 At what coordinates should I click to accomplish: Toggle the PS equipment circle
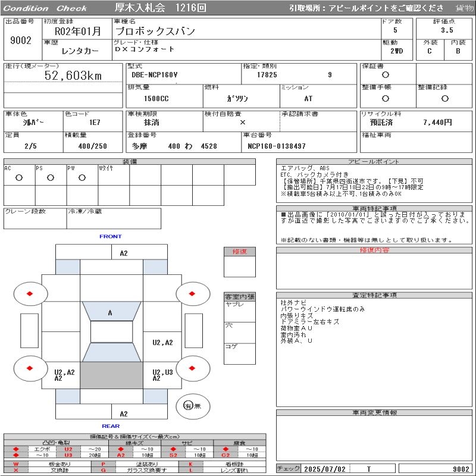[x=51, y=177]
